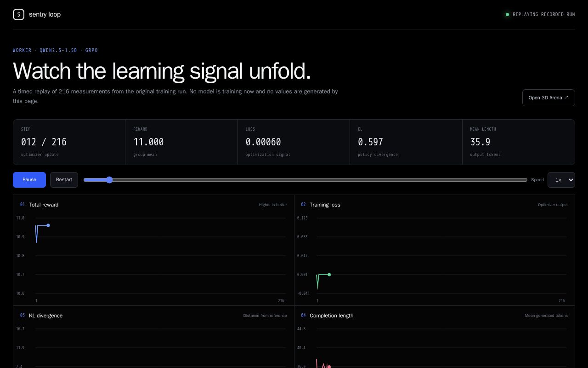Click the Total reward chart title
The image size is (588, 368).
point(44,205)
